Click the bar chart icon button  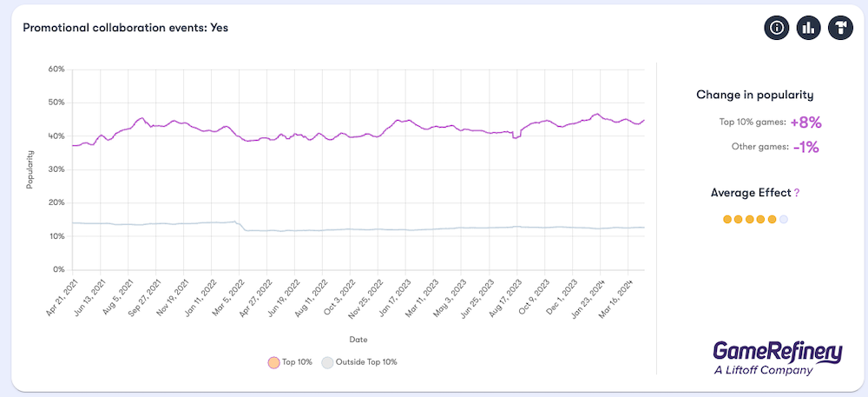coord(809,28)
